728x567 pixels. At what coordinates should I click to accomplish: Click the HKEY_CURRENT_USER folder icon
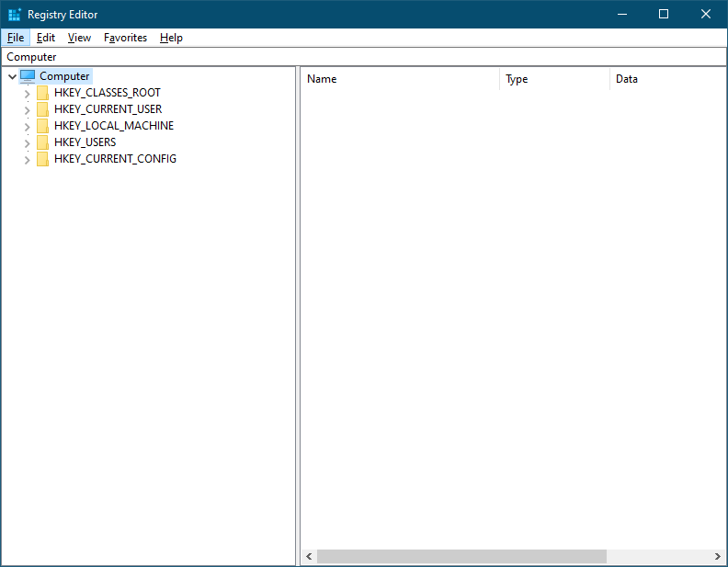(x=43, y=109)
